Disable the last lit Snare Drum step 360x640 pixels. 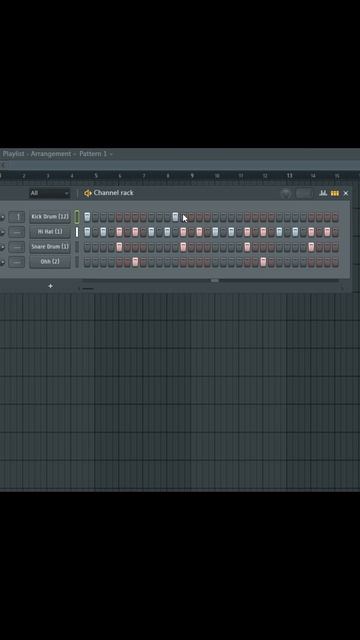311,247
